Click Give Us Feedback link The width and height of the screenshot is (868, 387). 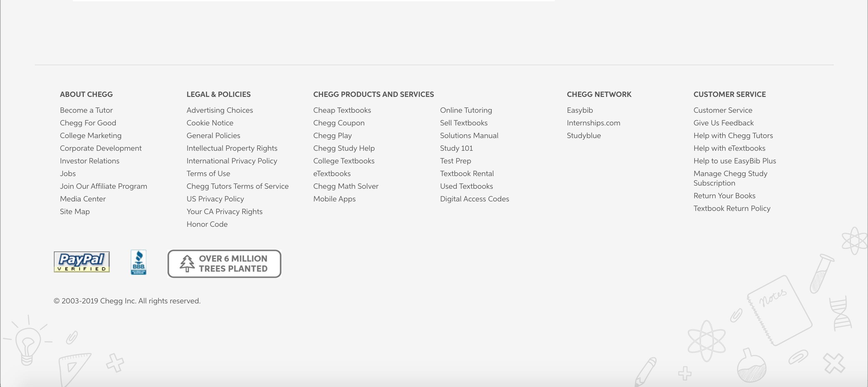pyautogui.click(x=723, y=123)
